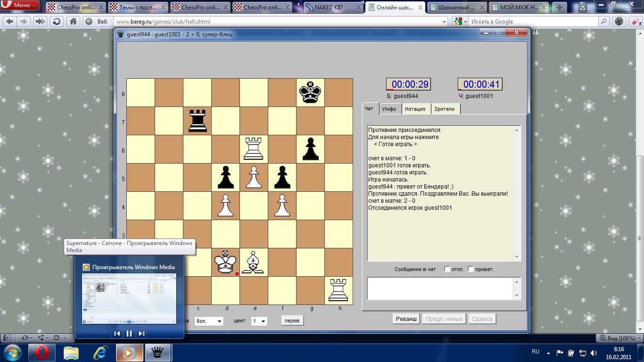This screenshot has height=362, width=644.
Task: Click the 'Реванш' rematch button
Action: click(x=406, y=319)
